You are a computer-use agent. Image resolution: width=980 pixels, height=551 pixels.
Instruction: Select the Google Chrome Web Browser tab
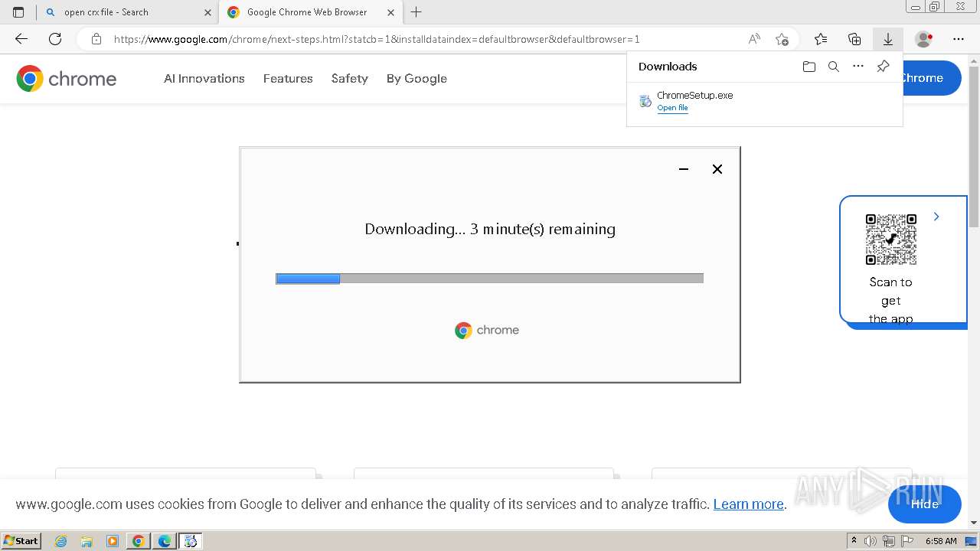pos(310,12)
